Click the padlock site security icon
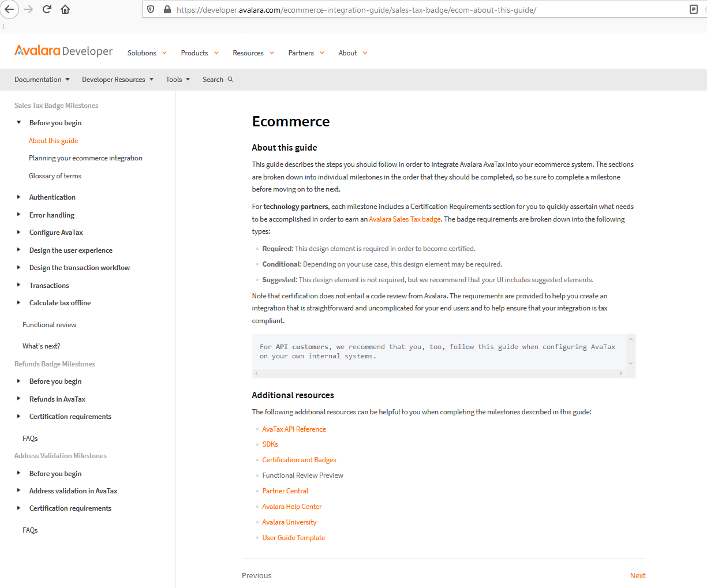 (167, 10)
